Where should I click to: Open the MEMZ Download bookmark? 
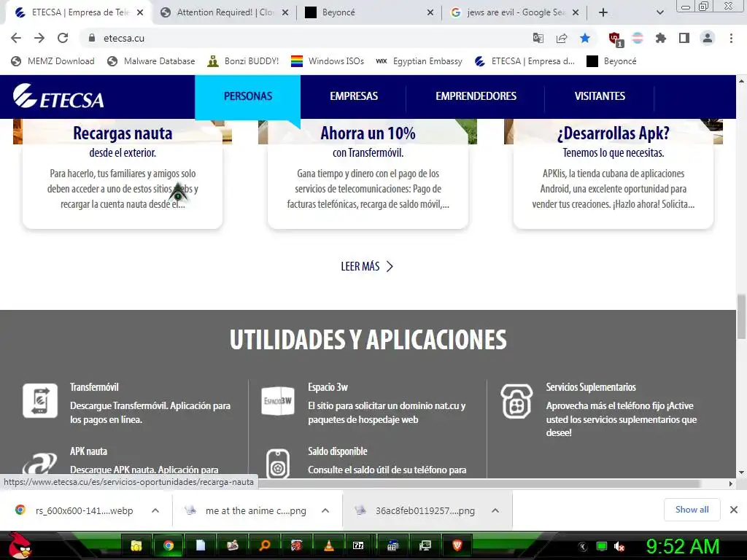tap(53, 61)
